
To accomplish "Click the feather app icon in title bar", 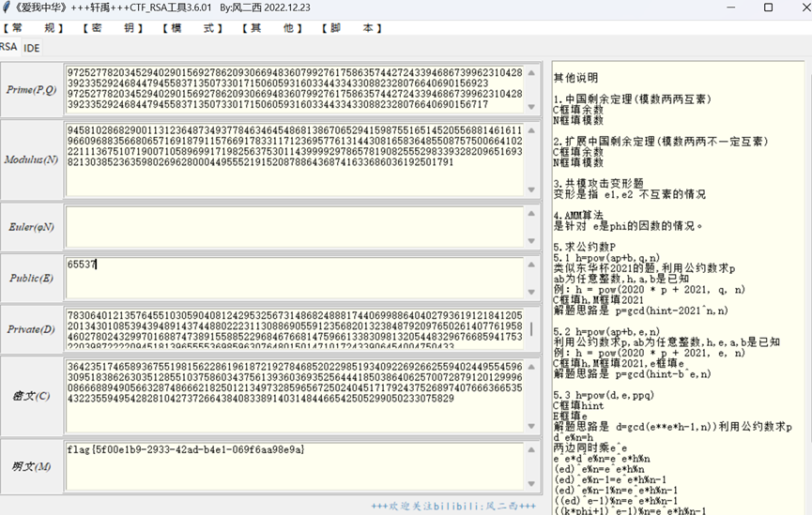I will [8, 8].
